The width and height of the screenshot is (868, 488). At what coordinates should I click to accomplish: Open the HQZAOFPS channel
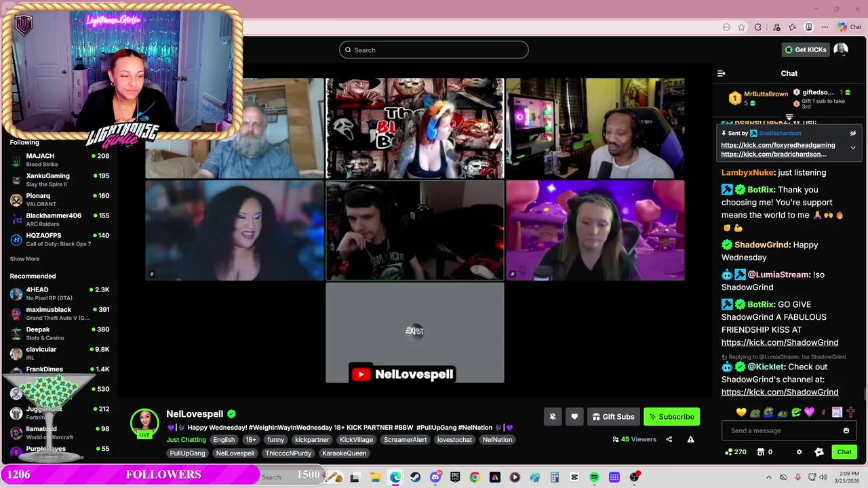60,239
